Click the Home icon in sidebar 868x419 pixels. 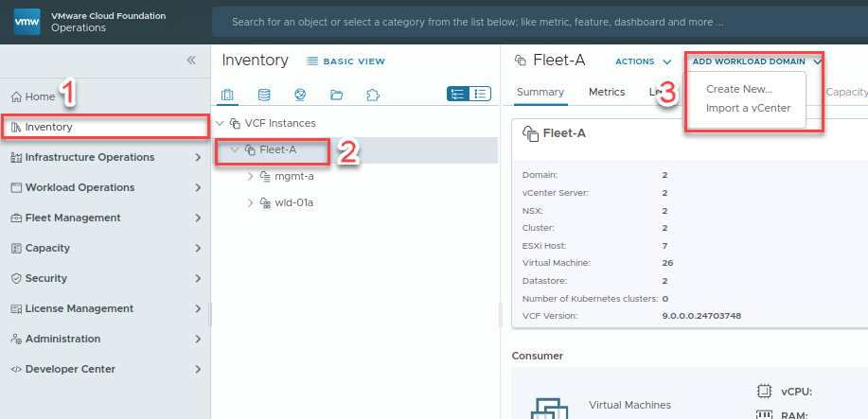[x=16, y=96]
